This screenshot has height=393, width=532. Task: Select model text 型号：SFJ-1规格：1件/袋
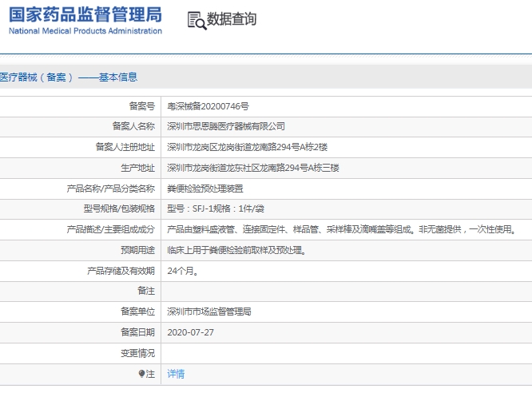(x=216, y=208)
